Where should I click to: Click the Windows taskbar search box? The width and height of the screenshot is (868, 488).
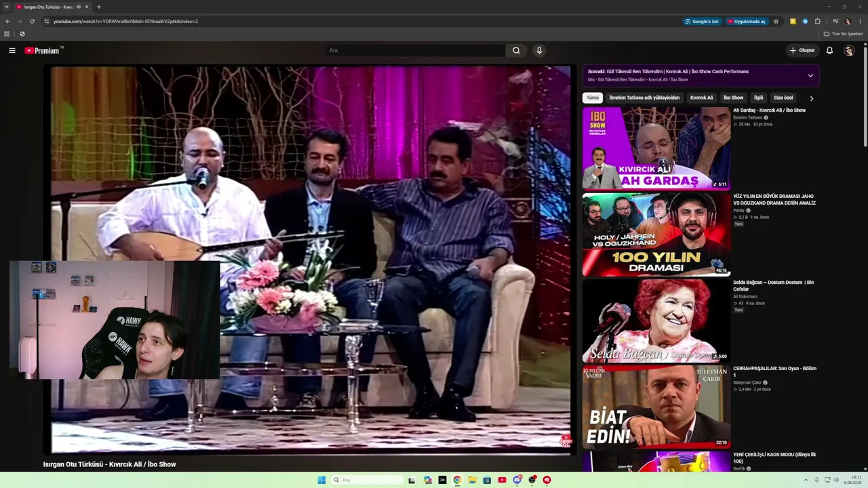tap(366, 480)
